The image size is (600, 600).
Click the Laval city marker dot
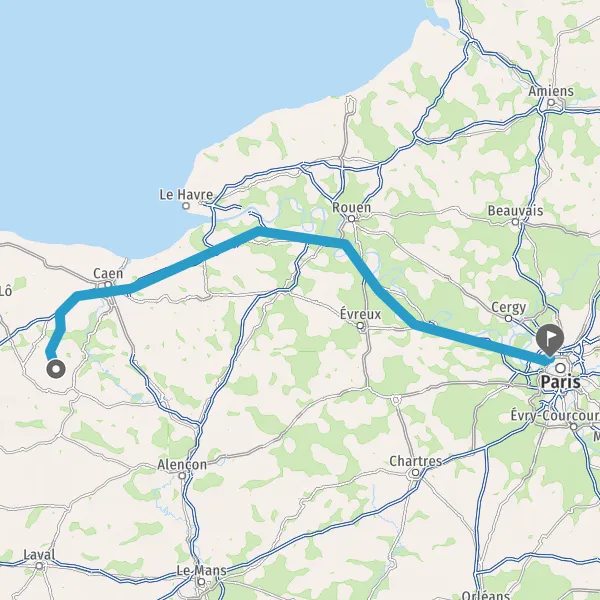pyautogui.click(x=39, y=566)
